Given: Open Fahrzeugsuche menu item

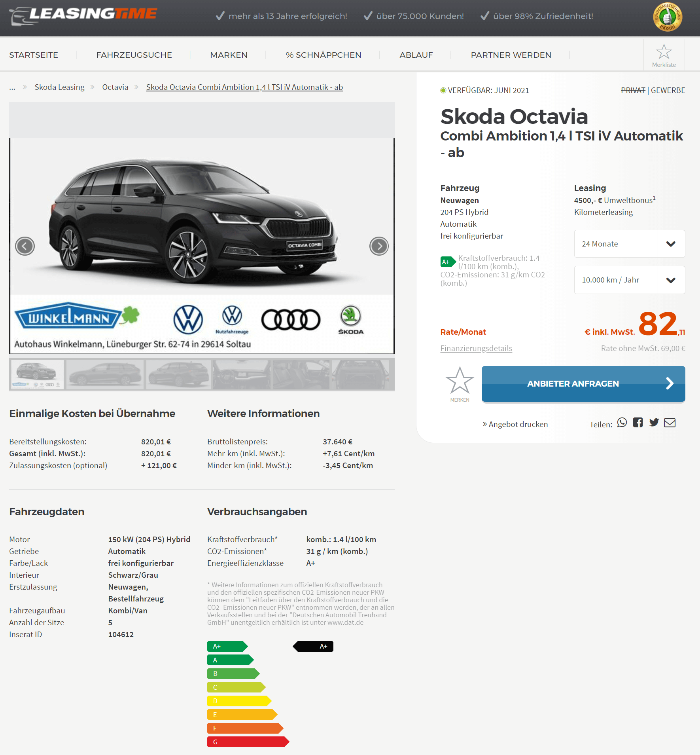Looking at the screenshot, I should point(134,55).
